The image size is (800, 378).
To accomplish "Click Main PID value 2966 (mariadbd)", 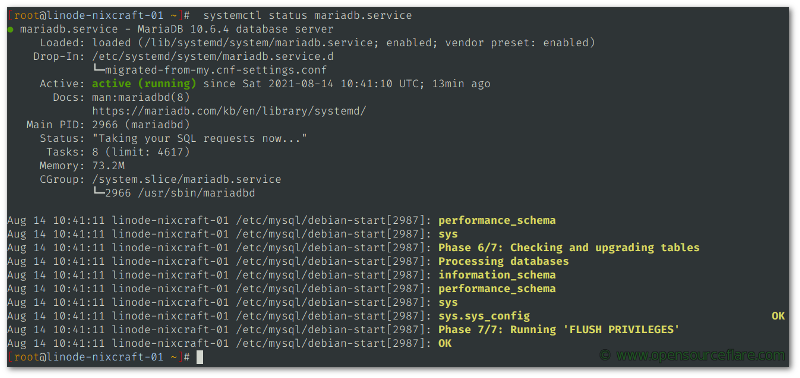I will [x=141, y=124].
